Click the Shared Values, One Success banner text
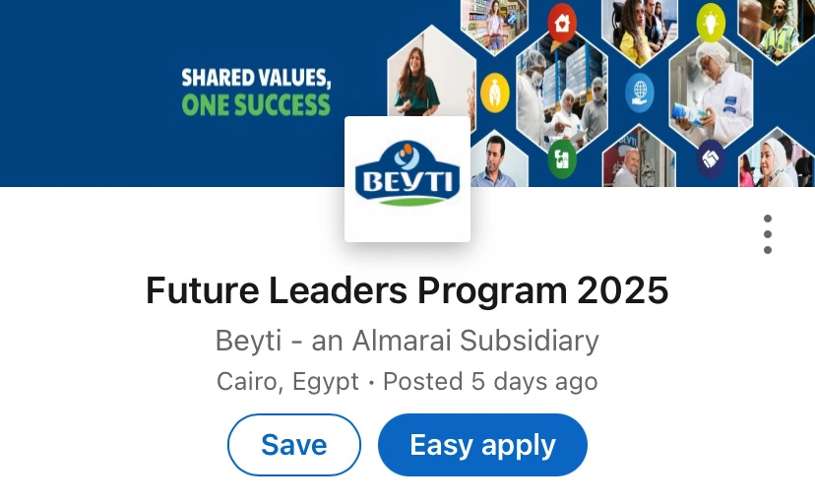 click(x=256, y=92)
